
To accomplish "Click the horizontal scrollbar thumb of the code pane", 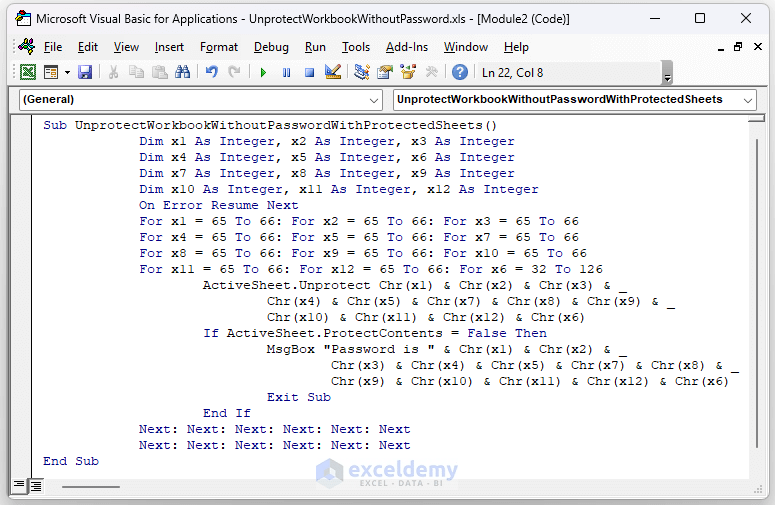I will point(90,487).
